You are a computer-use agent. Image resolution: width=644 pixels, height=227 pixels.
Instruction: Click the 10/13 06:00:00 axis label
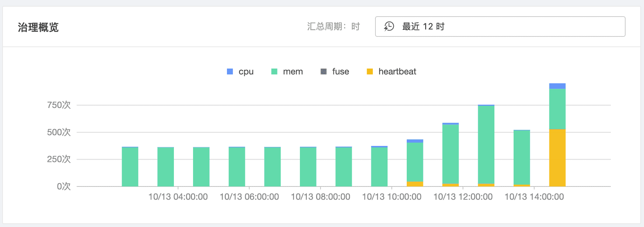coord(249,197)
